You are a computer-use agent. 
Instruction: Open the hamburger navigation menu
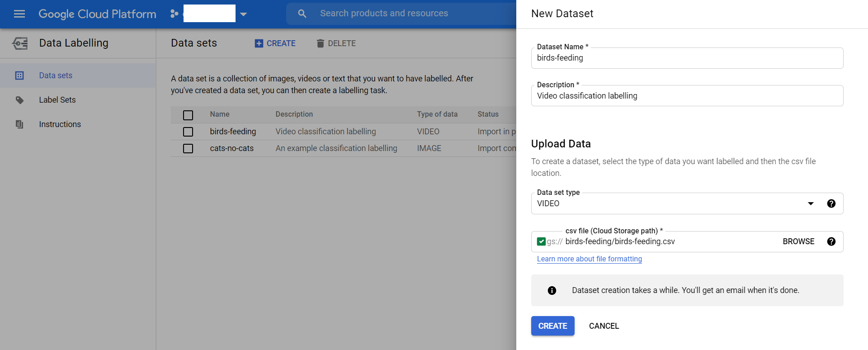[19, 14]
